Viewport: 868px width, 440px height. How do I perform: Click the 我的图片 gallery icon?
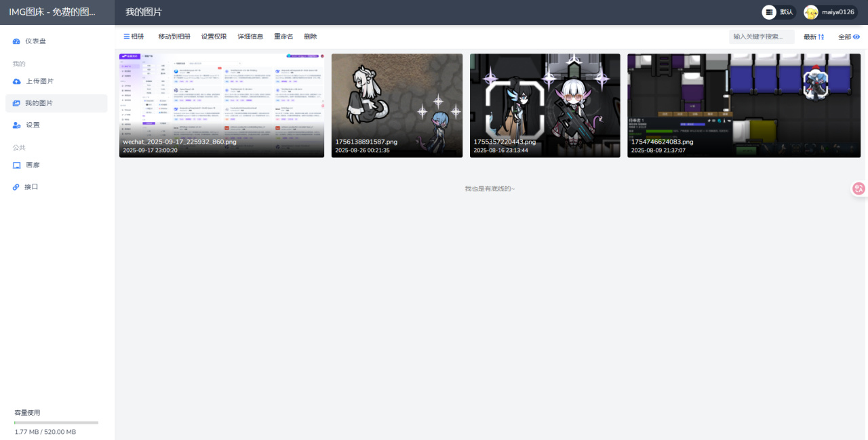click(x=17, y=103)
